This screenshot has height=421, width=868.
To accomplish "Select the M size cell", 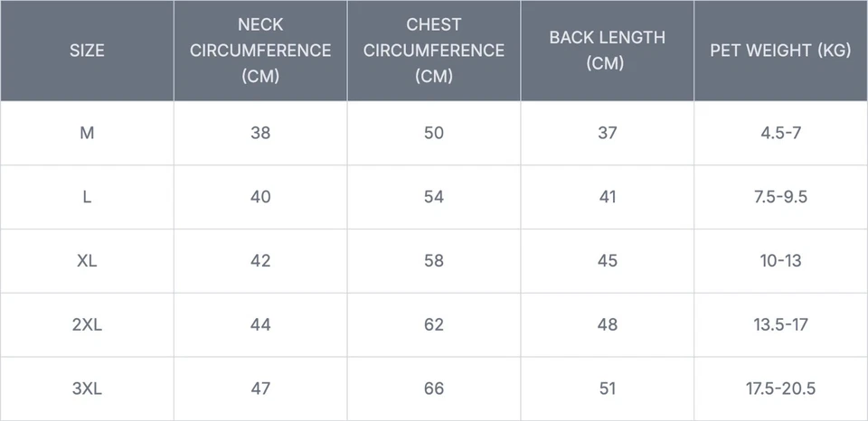I will [x=87, y=133].
